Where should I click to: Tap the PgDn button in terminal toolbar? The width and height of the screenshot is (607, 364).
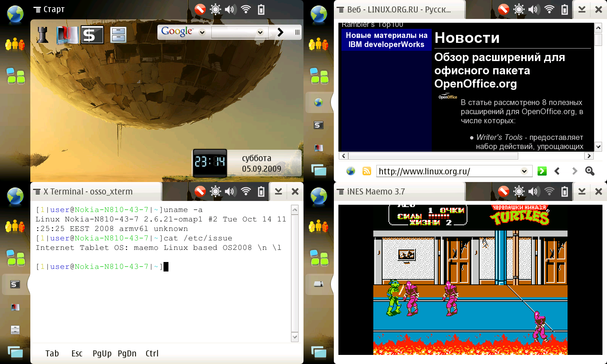pos(127,353)
